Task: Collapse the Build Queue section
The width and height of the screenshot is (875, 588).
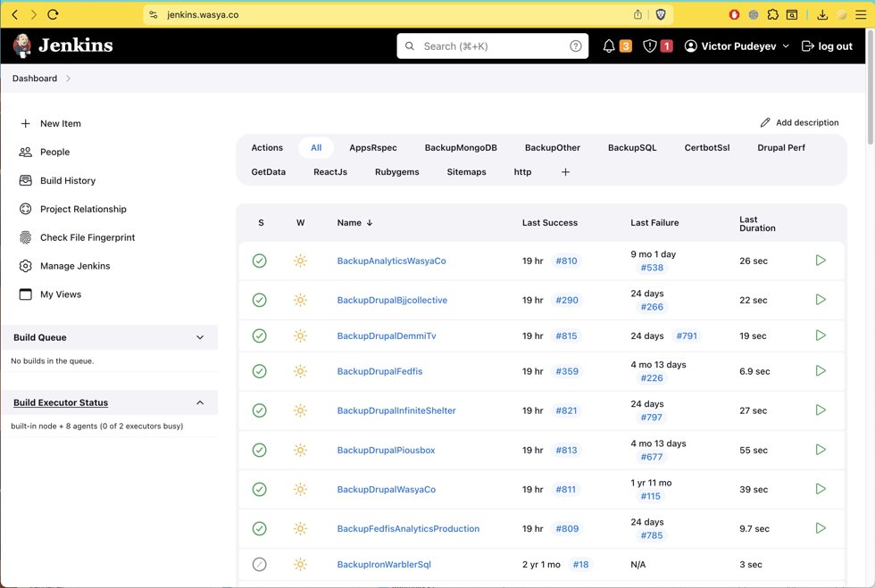Action: tap(200, 337)
